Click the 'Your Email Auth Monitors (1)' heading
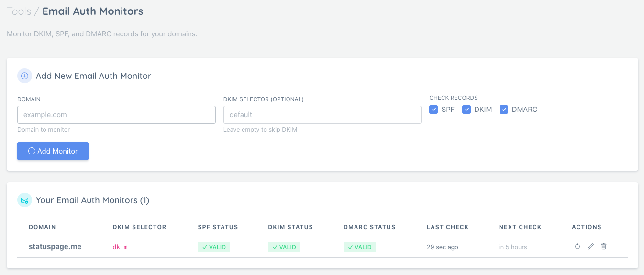 click(x=92, y=200)
